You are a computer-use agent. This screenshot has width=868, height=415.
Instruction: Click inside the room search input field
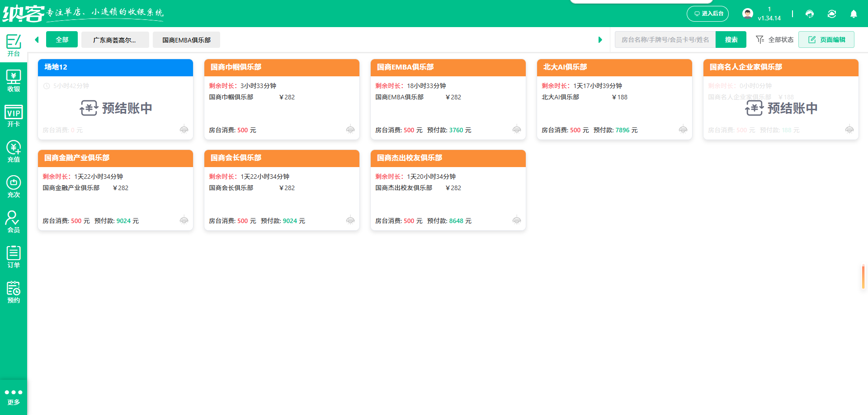(665, 40)
